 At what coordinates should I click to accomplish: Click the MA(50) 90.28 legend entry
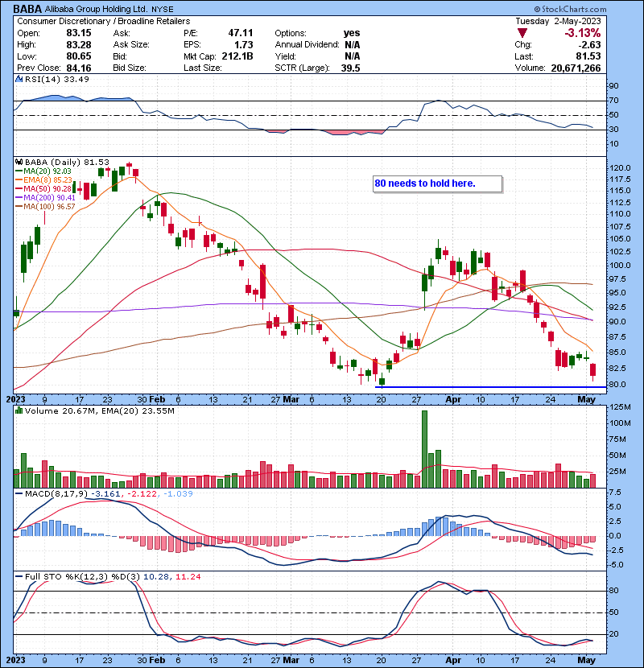(x=43, y=188)
